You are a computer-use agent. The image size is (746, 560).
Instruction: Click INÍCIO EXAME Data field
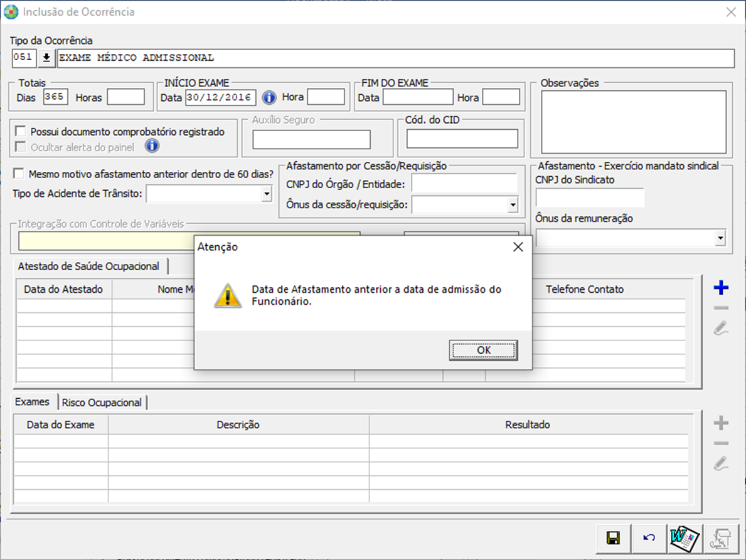(x=221, y=97)
